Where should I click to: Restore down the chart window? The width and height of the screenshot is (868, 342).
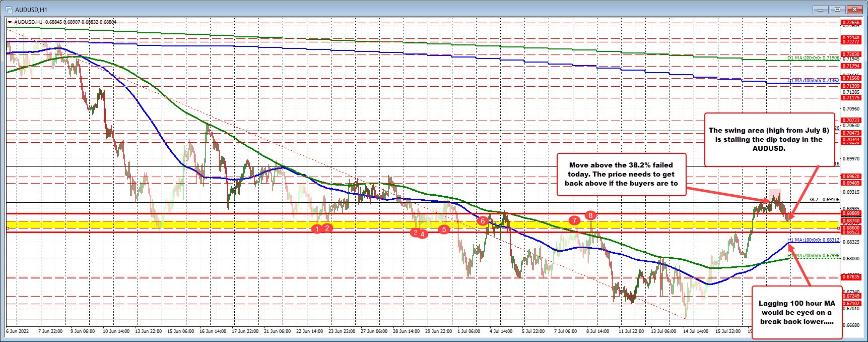click(x=837, y=9)
